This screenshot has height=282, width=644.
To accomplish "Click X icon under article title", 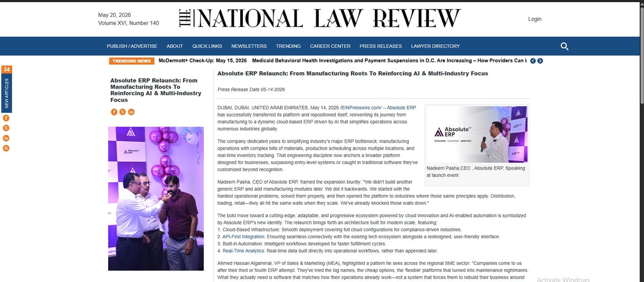I will (122, 112).
